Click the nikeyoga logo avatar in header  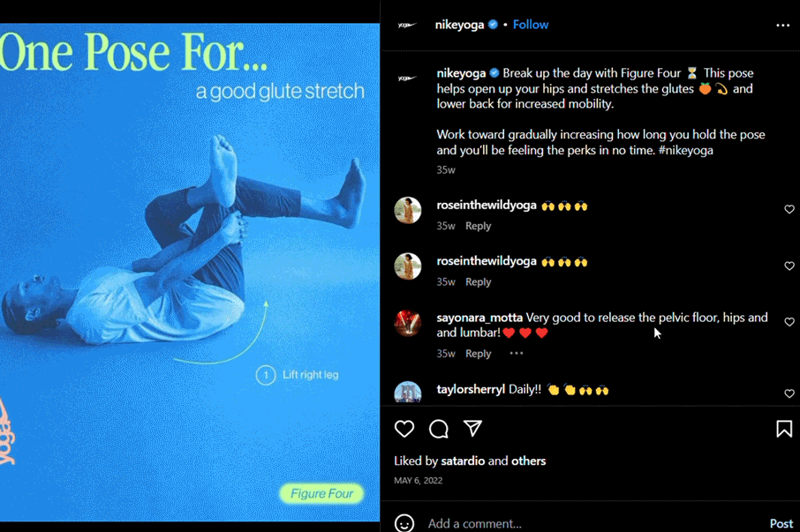[x=408, y=25]
